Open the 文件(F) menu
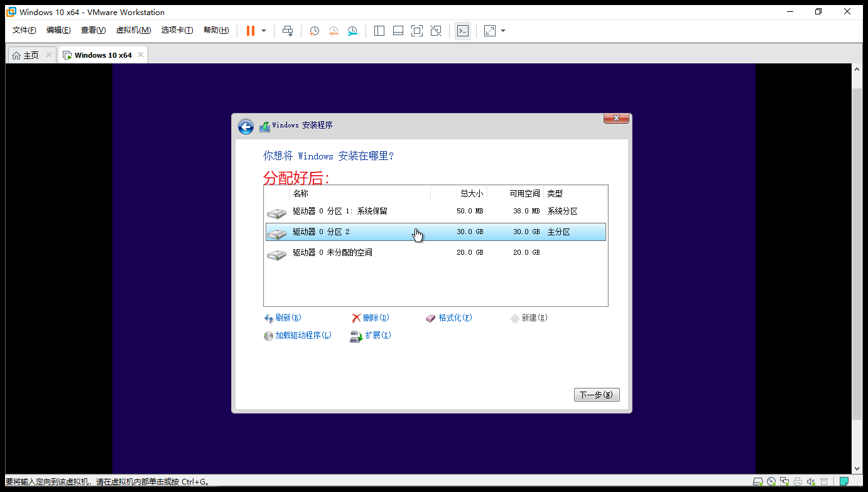The height and width of the screenshot is (492, 868). (24, 30)
